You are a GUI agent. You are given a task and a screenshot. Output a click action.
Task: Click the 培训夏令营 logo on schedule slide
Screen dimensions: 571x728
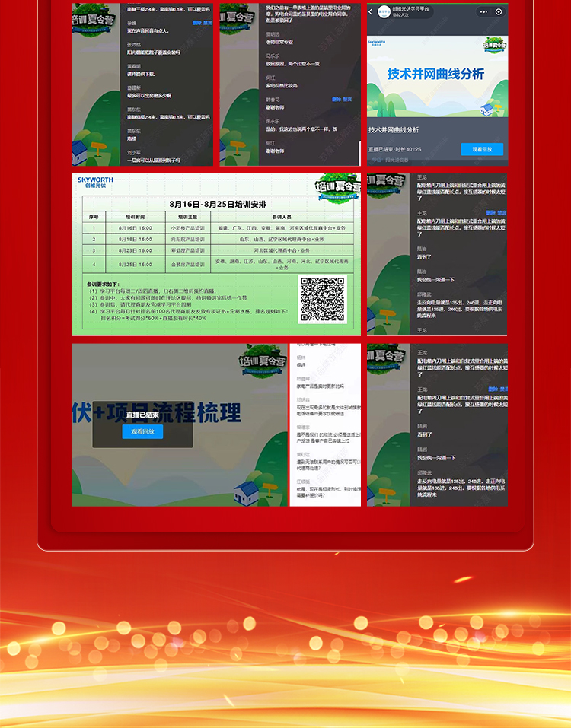tap(338, 187)
